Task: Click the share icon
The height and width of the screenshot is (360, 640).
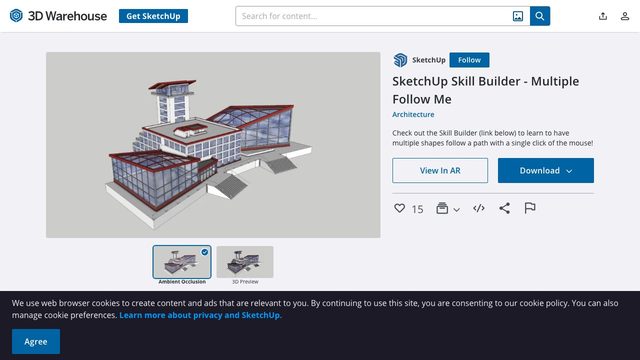Action: click(x=504, y=208)
